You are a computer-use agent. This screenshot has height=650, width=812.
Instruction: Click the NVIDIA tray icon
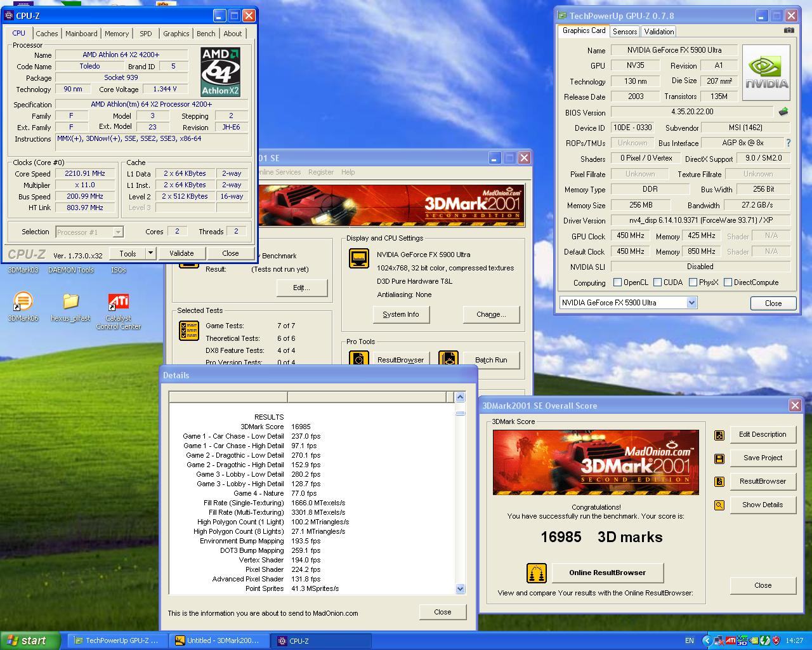click(753, 640)
